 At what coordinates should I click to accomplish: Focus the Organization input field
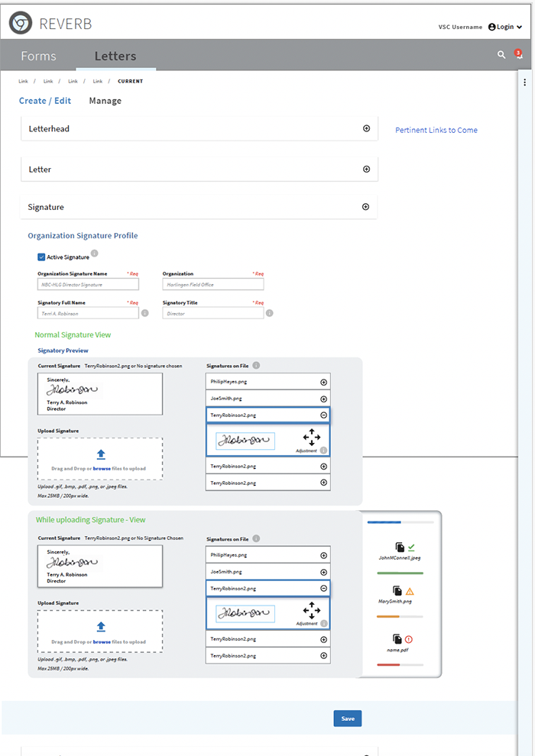[213, 285]
